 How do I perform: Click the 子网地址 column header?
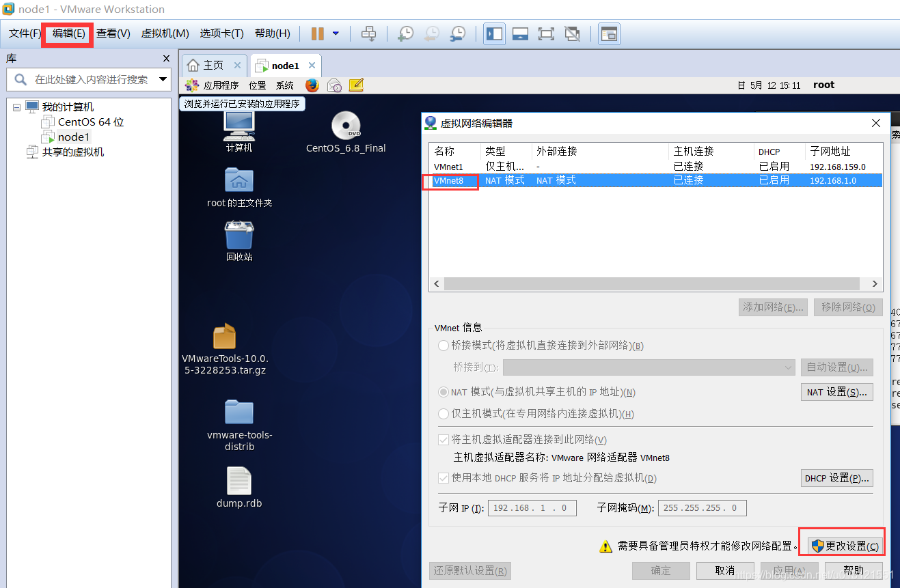[x=844, y=151]
